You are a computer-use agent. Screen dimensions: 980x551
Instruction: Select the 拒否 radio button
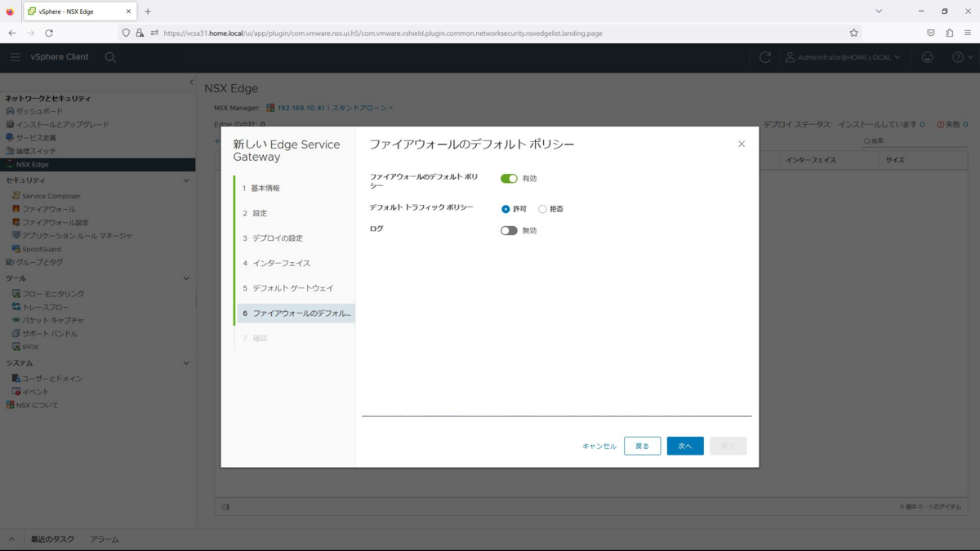point(542,209)
